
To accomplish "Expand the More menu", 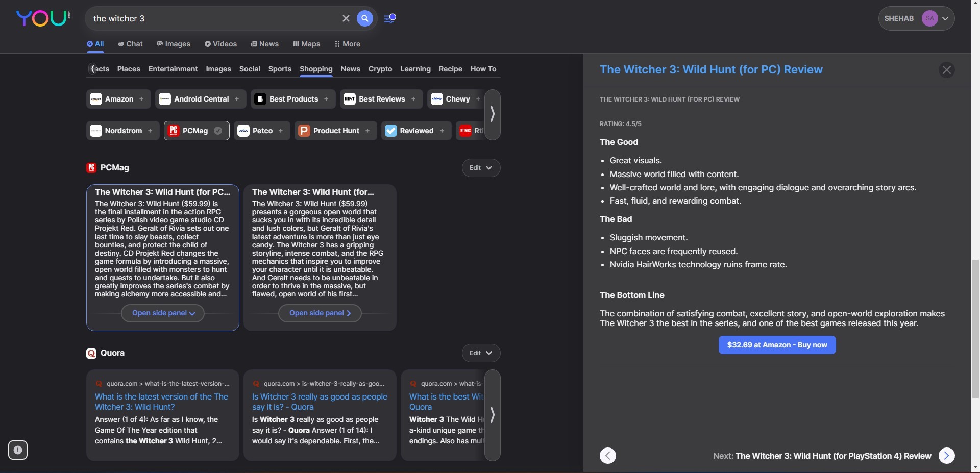I will click(348, 44).
